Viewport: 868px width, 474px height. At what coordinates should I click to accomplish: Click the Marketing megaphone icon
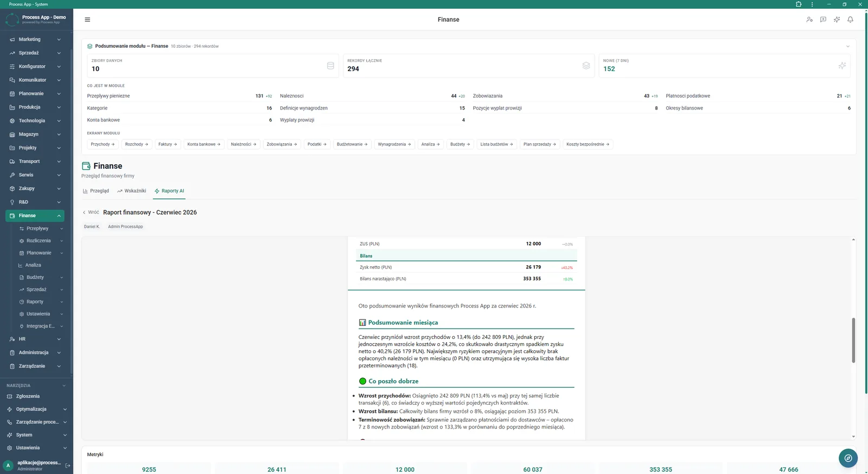click(x=12, y=40)
